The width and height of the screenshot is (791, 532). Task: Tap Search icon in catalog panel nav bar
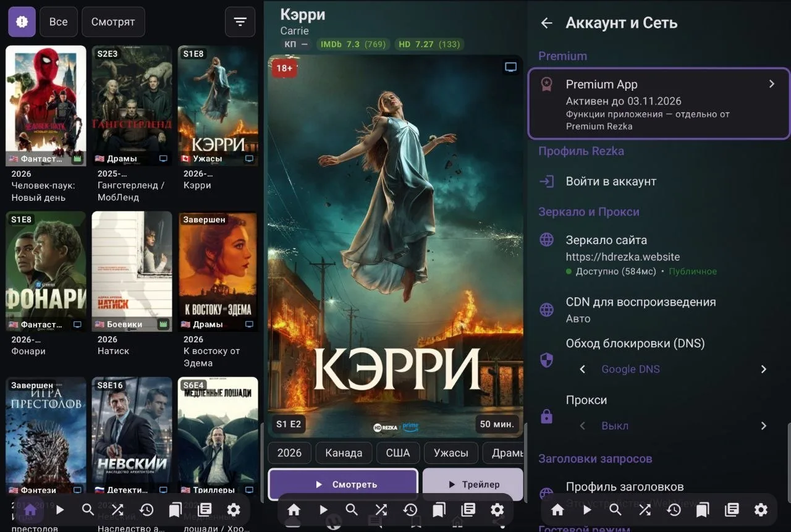88,510
